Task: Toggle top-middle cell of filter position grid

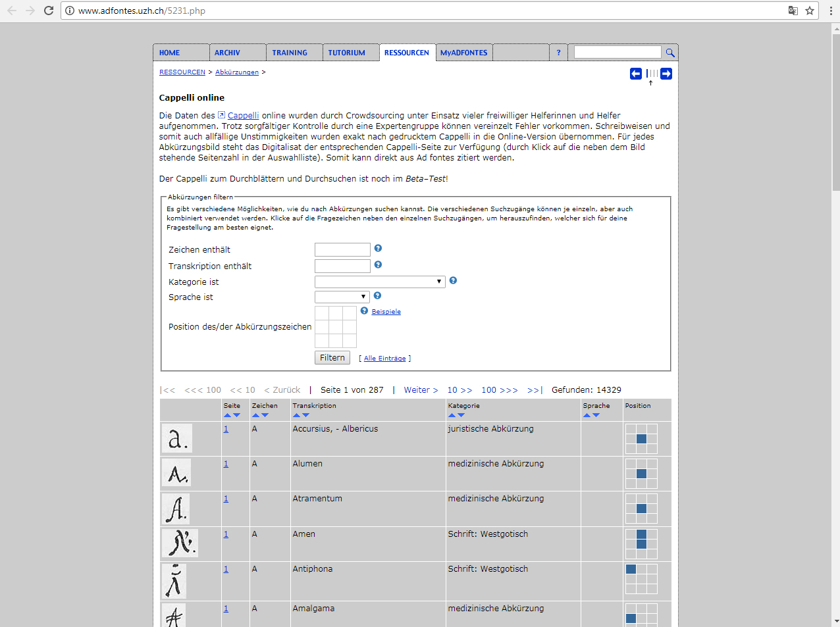Action: (336, 313)
